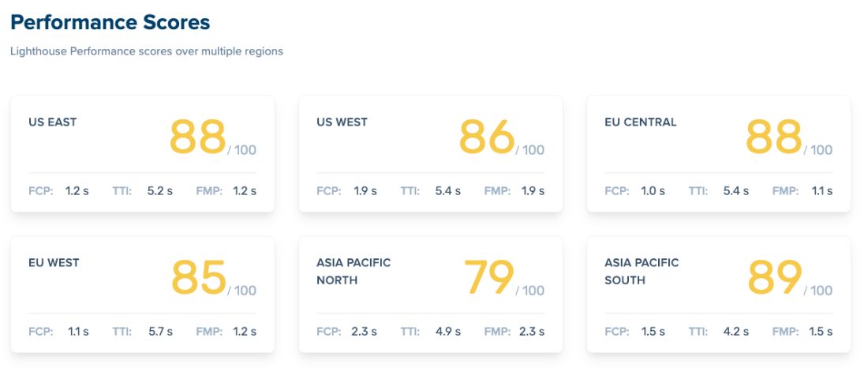Viewport: 868px width, 372px height.
Task: Select the US West score of 86
Action: [487, 137]
